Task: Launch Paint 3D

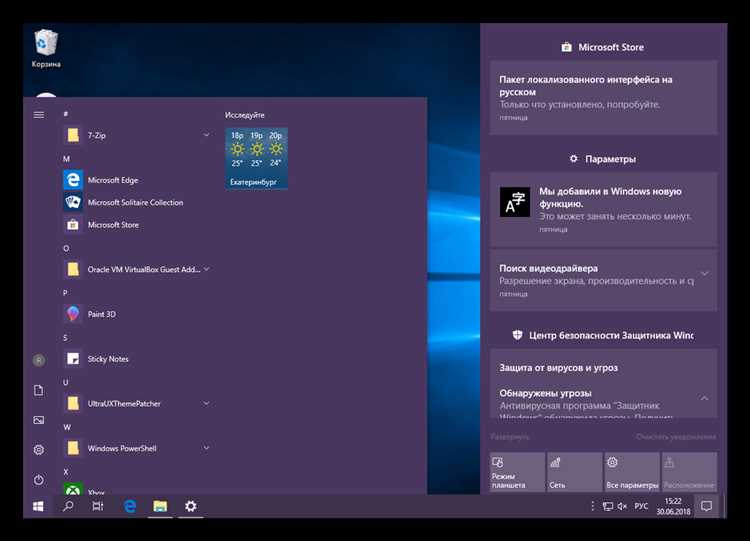Action: (102, 314)
